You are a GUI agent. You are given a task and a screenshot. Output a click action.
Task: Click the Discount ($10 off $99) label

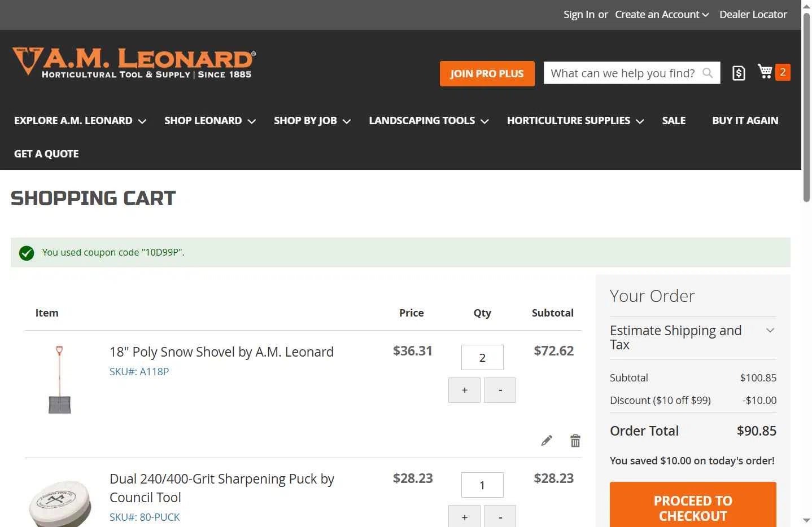point(660,400)
